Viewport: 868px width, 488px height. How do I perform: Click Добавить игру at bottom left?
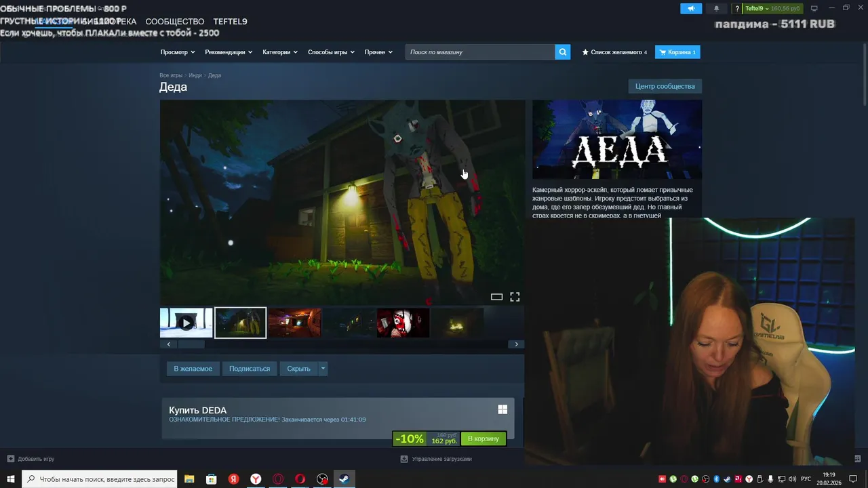(x=31, y=459)
